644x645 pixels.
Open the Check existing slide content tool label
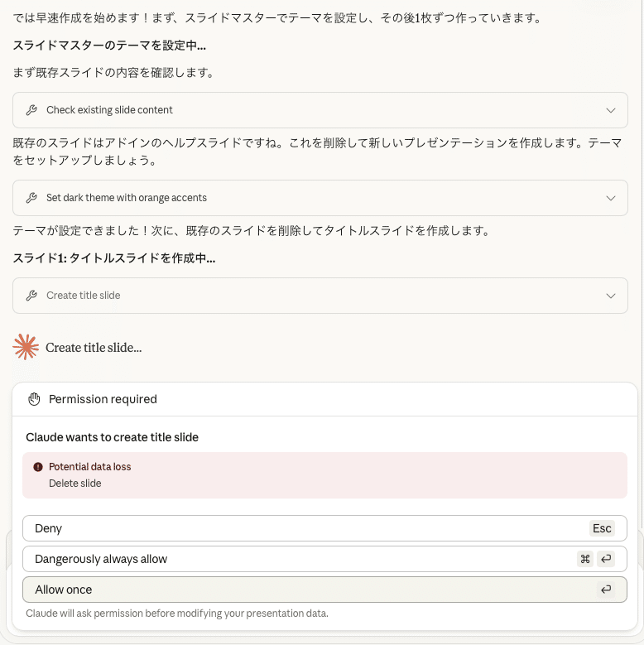(x=109, y=110)
